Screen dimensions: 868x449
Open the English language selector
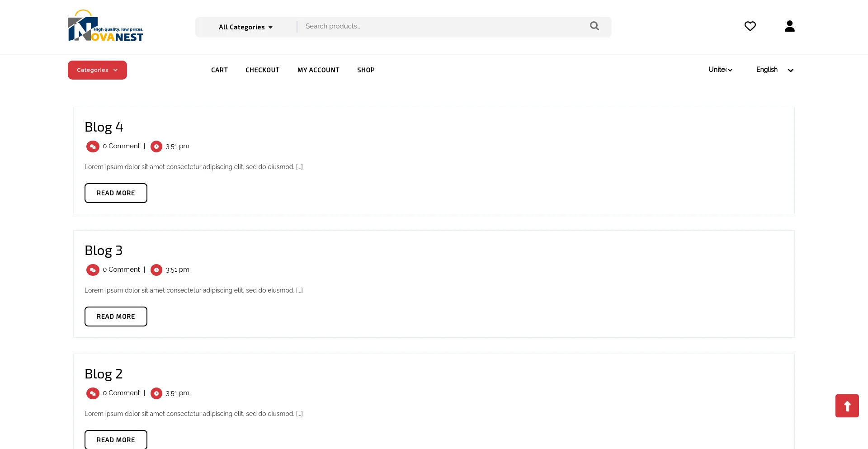coord(774,70)
